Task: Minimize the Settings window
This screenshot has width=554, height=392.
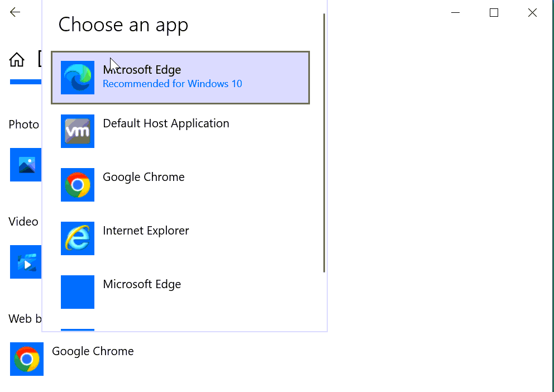Action: (x=456, y=12)
